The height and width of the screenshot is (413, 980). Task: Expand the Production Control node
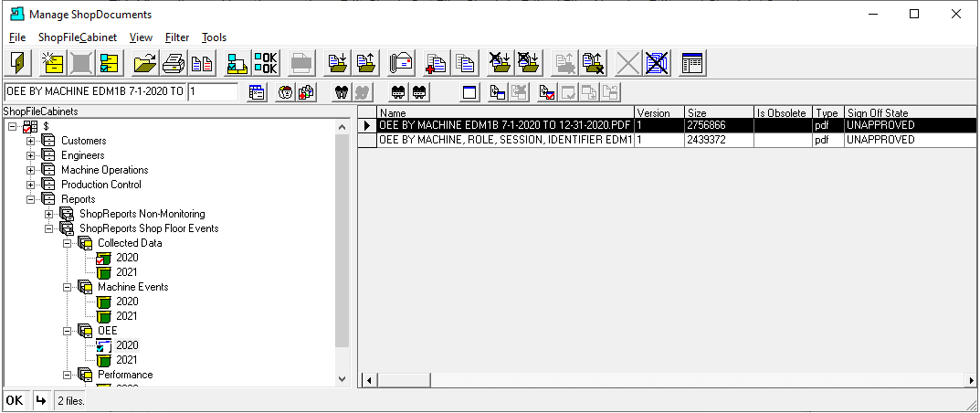tap(31, 185)
